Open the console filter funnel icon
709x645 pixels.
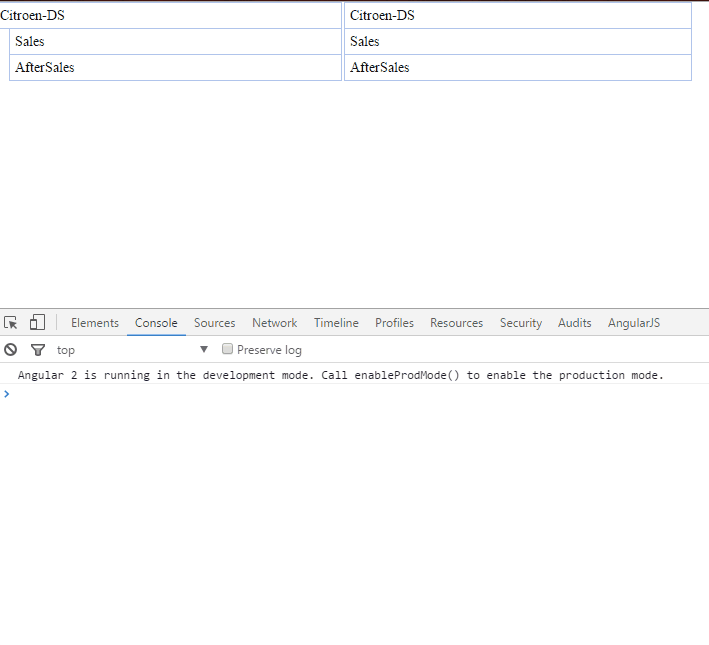tap(38, 350)
